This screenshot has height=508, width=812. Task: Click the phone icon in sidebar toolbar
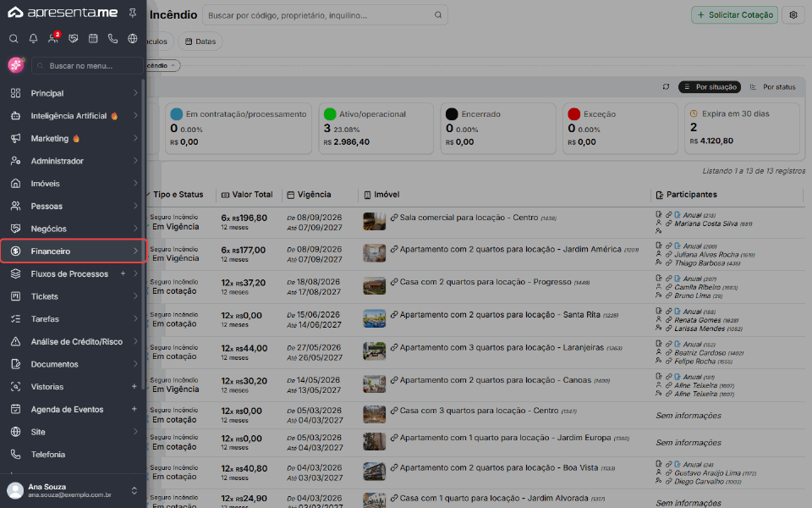coord(112,38)
